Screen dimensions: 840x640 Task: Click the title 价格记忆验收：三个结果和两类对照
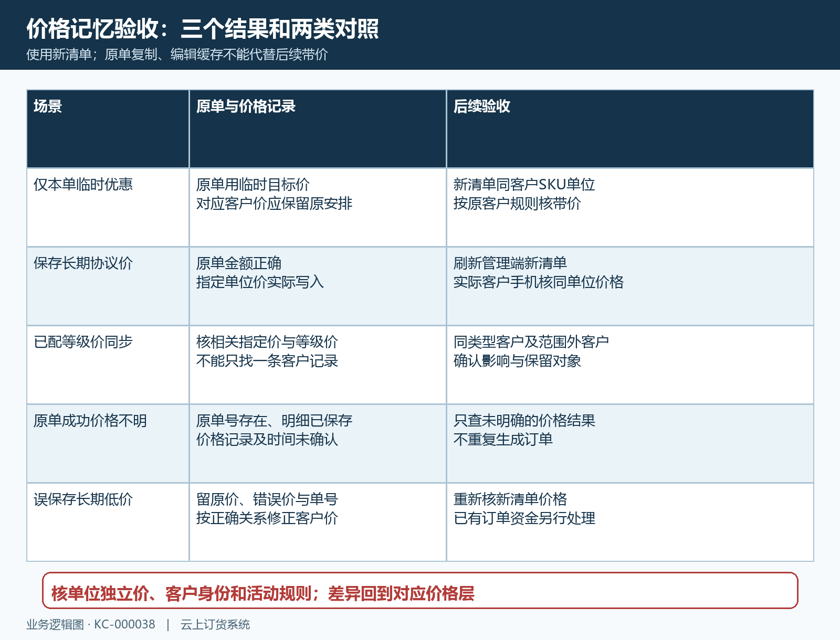pyautogui.click(x=203, y=29)
